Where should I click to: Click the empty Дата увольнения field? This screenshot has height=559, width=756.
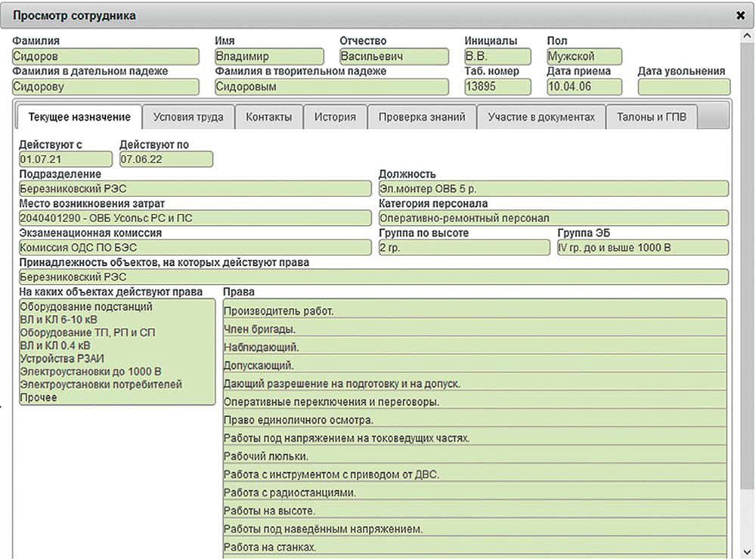pyautogui.click(x=680, y=87)
